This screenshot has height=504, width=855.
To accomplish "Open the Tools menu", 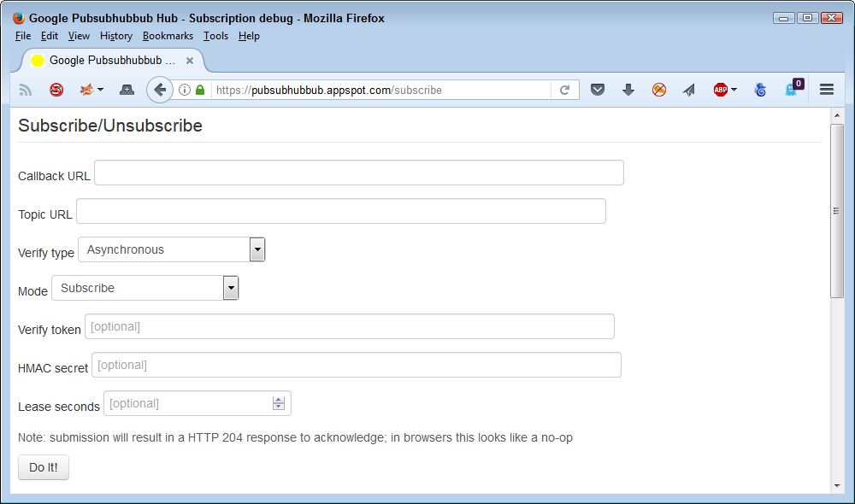I will pos(216,36).
